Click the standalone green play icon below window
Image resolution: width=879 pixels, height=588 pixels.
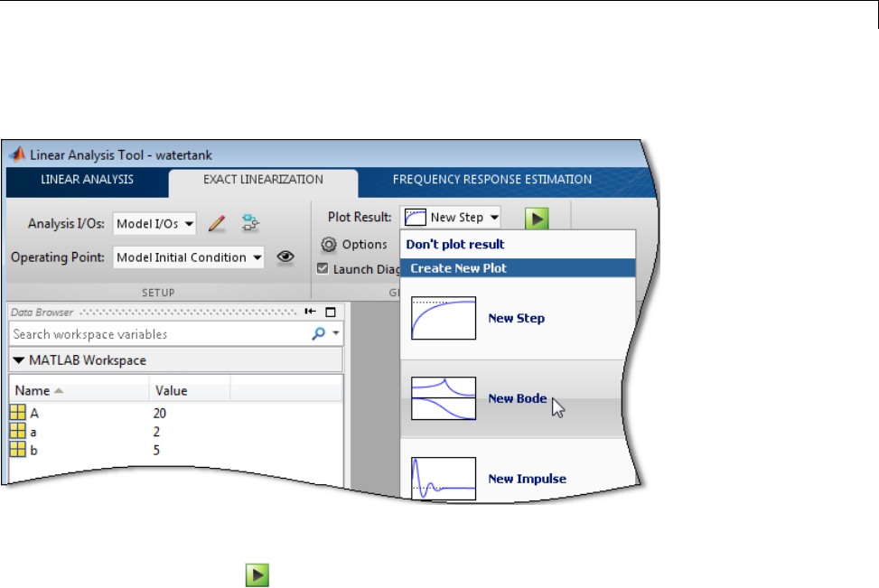(x=257, y=574)
